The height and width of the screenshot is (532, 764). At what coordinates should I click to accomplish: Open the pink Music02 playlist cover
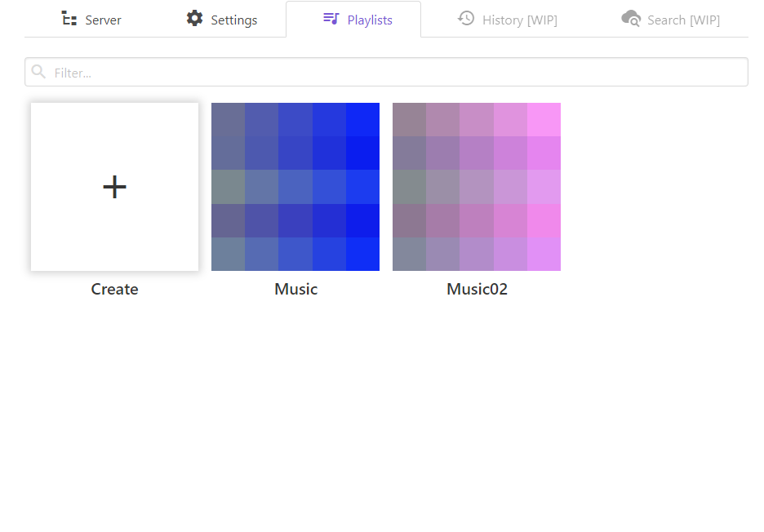click(477, 187)
